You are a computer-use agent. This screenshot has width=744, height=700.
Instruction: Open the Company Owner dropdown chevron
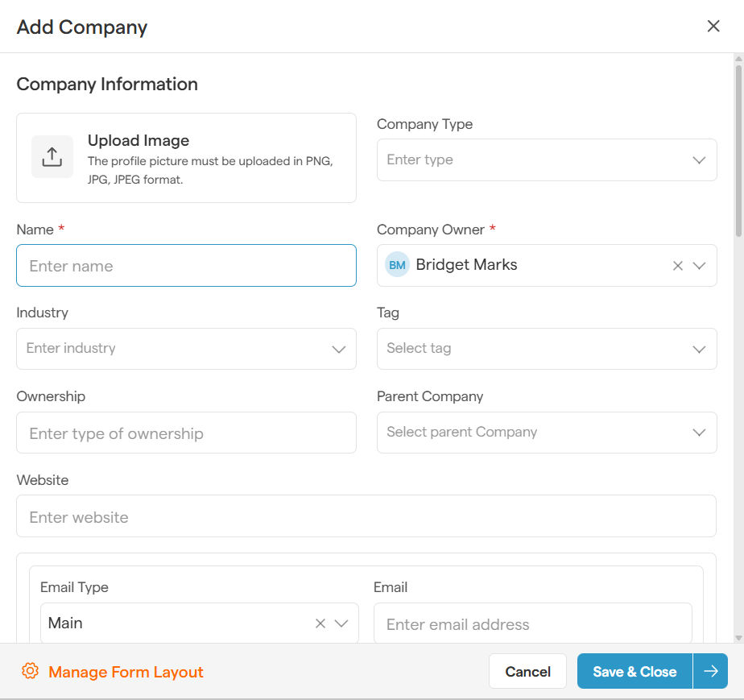pyautogui.click(x=699, y=266)
